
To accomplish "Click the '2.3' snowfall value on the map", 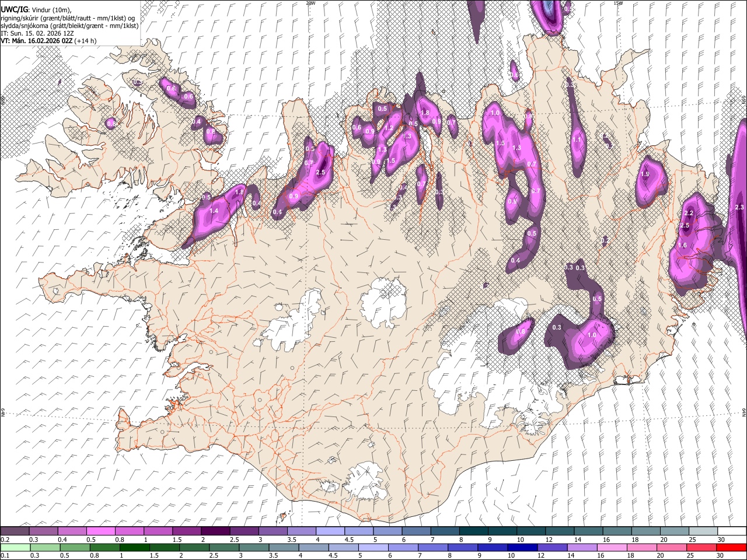I will pos(739,208).
